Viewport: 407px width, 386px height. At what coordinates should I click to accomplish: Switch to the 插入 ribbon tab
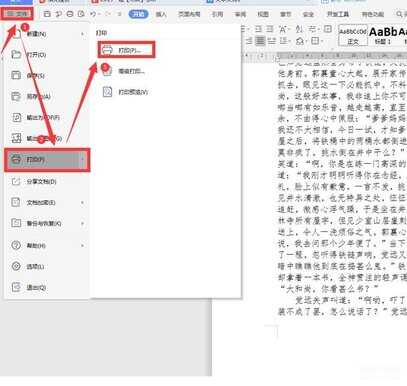[x=161, y=14]
